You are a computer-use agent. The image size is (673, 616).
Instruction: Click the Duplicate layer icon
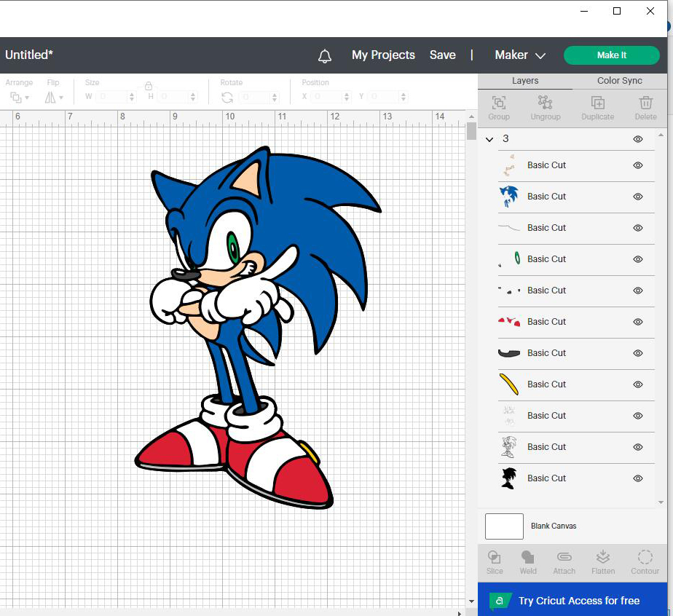pos(597,108)
